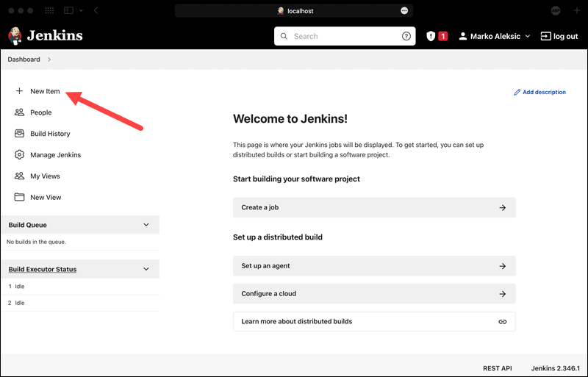Click the user avatar icon beside Marko Aleksic
The image size is (588, 377).
(463, 36)
